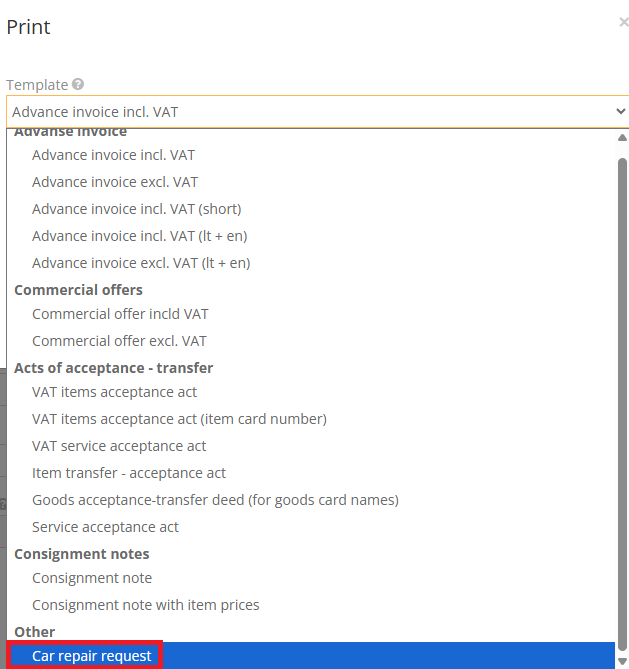Select Commercial offer incld VAT template
Viewport: 629px width, 669px height.
(120, 314)
